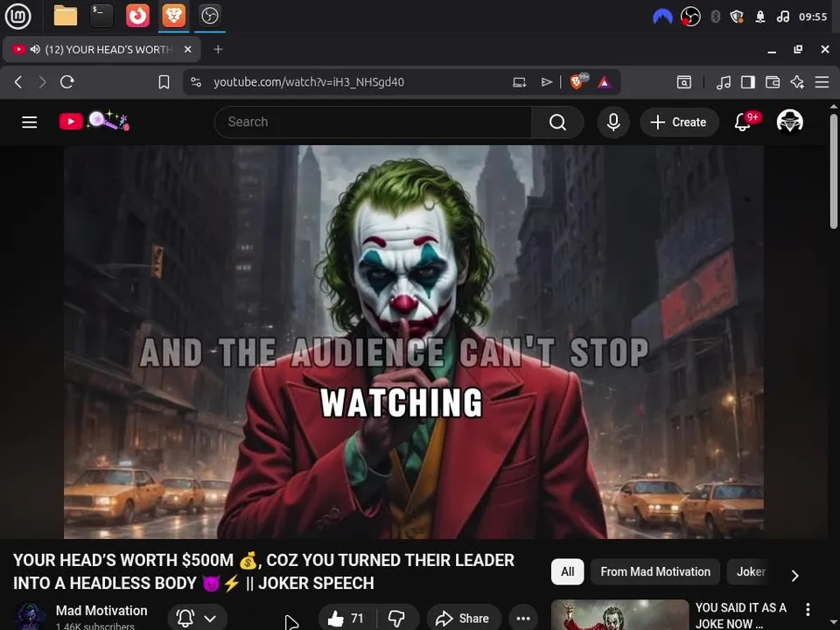The image size is (840, 630).
Task: Open OBS Studio from the panel
Action: (x=209, y=16)
